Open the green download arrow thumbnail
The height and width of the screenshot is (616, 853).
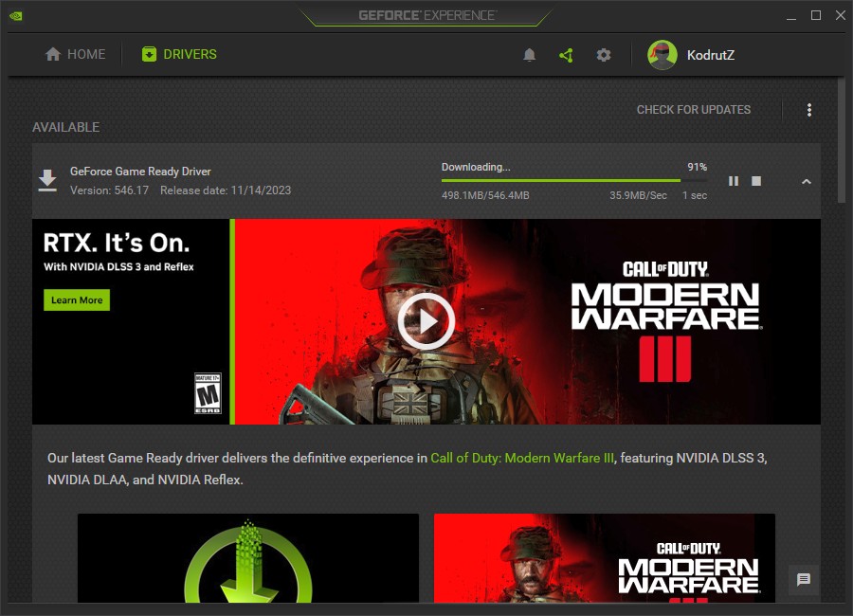point(248,558)
